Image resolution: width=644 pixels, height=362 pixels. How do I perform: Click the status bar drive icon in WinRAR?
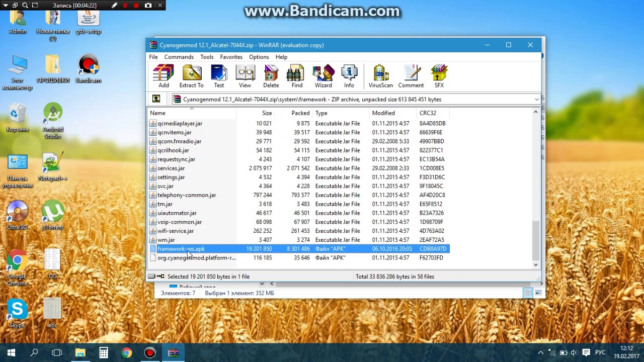(152, 276)
